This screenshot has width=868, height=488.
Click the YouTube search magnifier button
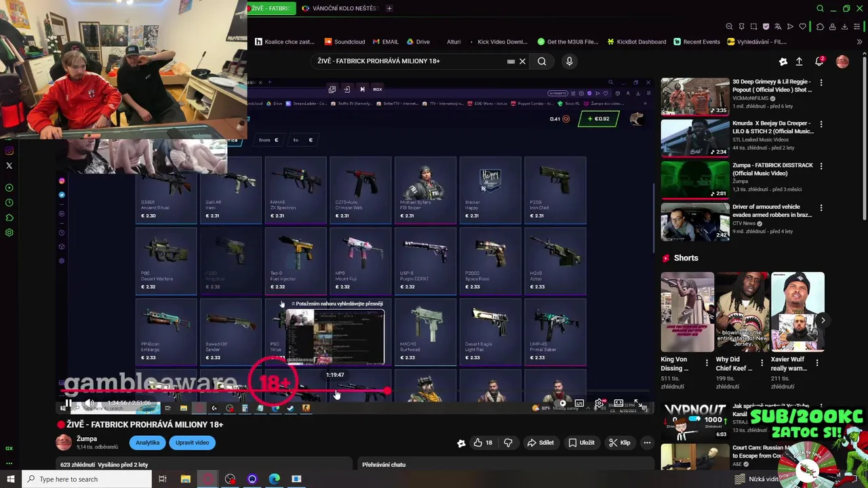tap(542, 61)
